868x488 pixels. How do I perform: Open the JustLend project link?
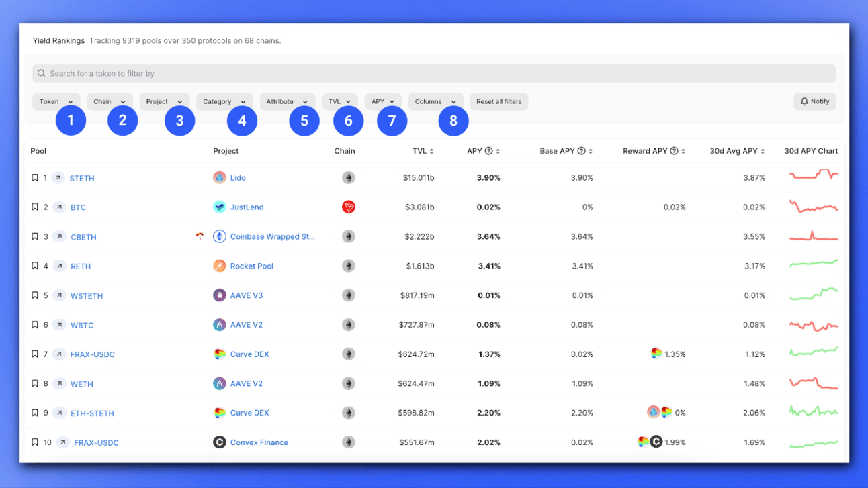pyautogui.click(x=247, y=207)
